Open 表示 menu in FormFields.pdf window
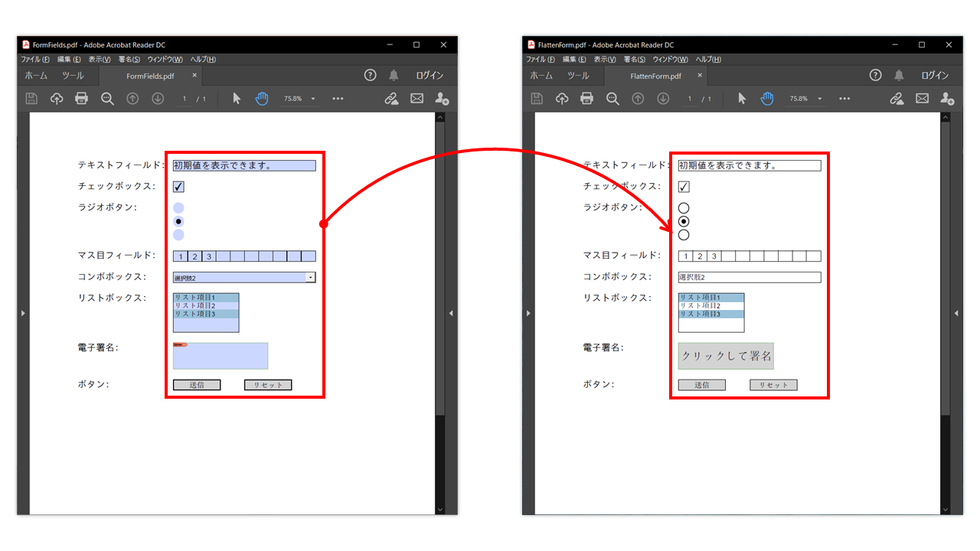Image resolution: width=980 pixels, height=551 pixels. point(100,59)
